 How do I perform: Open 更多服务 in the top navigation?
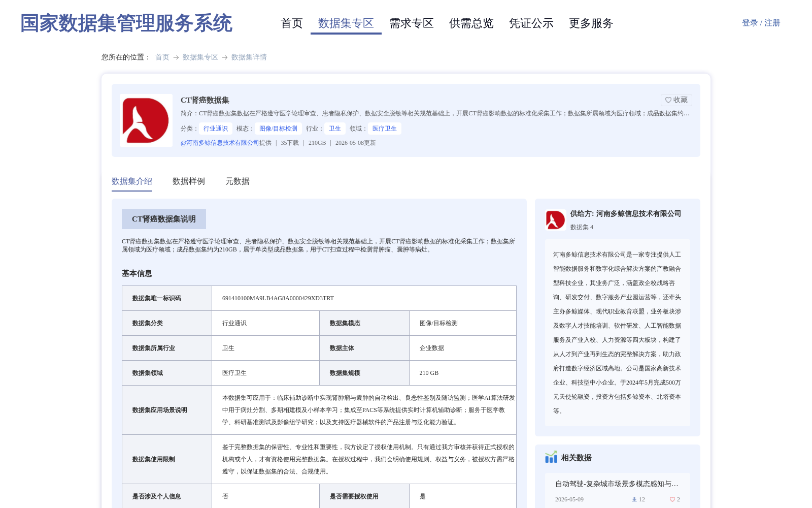(x=591, y=23)
